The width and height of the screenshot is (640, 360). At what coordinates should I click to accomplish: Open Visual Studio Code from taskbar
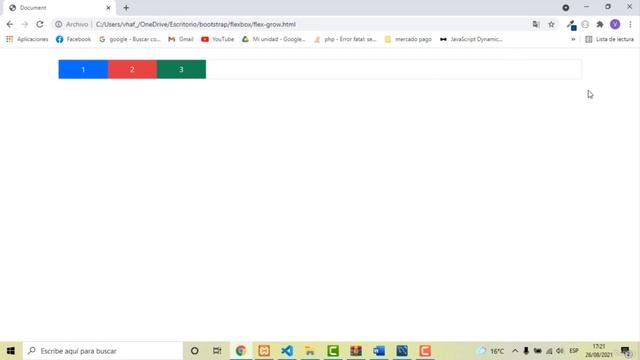tap(287, 351)
